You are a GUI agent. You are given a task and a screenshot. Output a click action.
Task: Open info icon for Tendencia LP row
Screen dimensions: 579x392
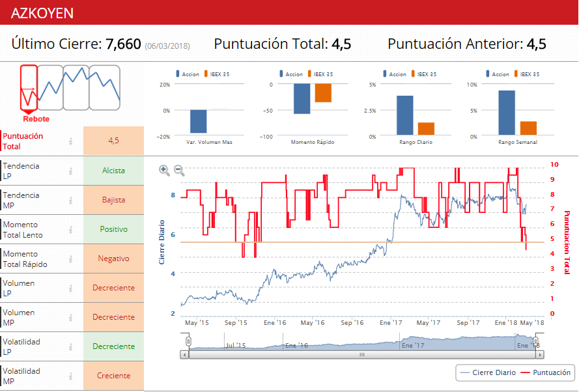tap(70, 171)
